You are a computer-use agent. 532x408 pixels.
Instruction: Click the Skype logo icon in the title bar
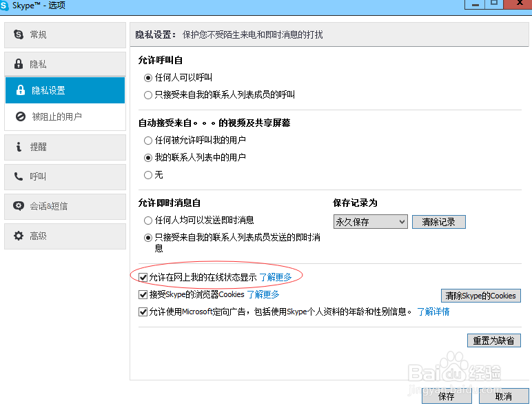point(4,6)
